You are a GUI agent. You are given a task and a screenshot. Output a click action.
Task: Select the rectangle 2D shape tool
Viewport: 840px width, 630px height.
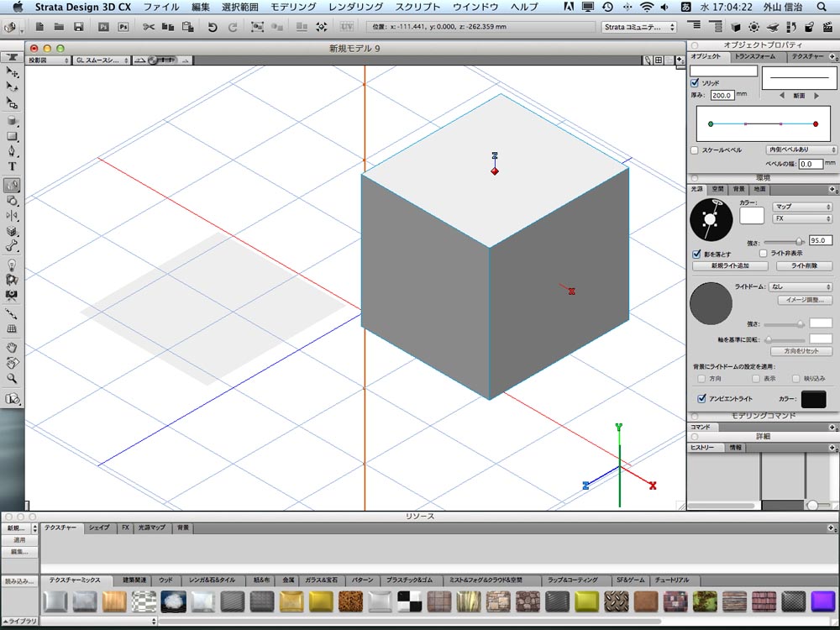point(12,137)
